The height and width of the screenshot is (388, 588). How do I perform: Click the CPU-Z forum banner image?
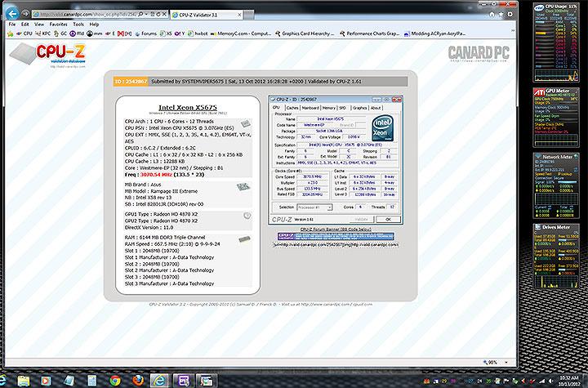click(x=336, y=236)
